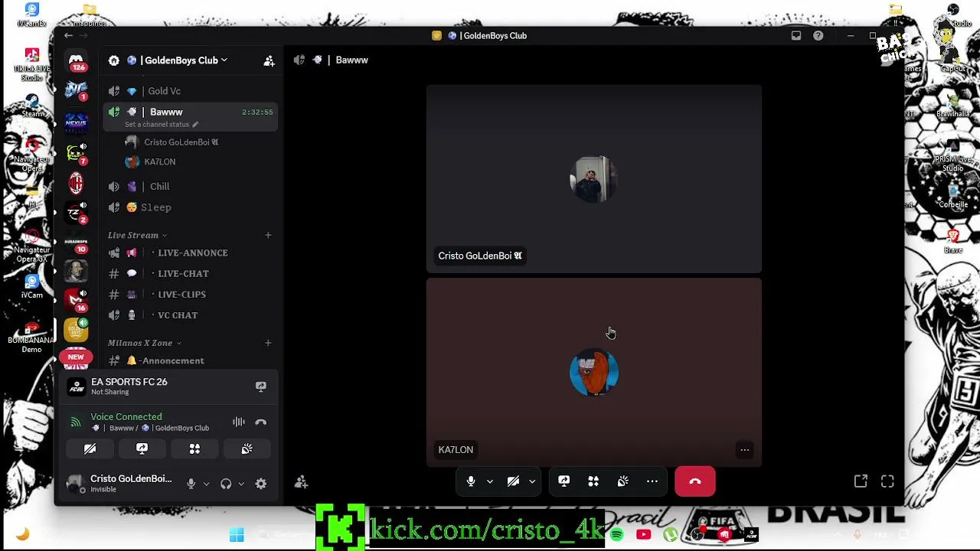Toggle camera in call controls
The width and height of the screenshot is (980, 551).
[x=513, y=481]
